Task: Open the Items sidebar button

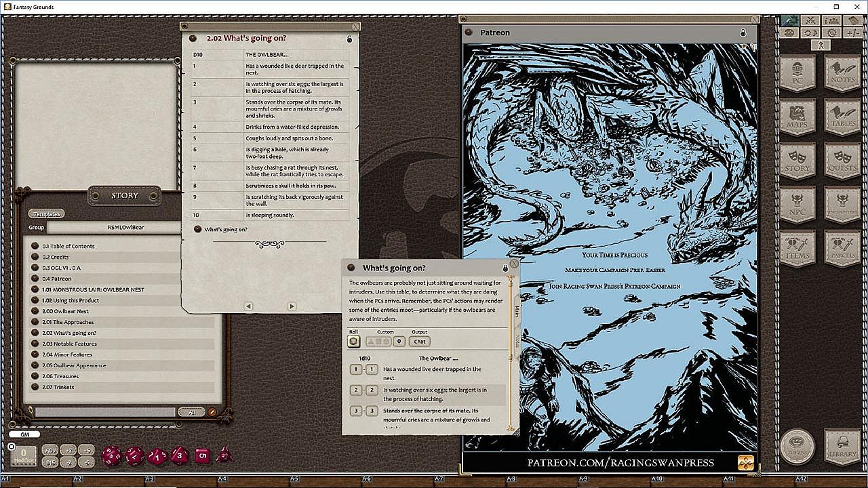Action: 797,249
